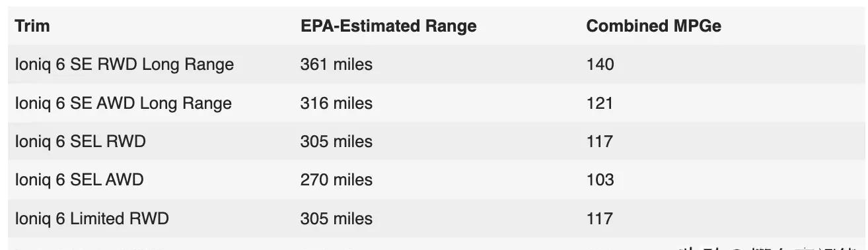Select the Ioniq 6 SE RWD Long Range cell
This screenshot has height=250, width=868.
coord(124,65)
